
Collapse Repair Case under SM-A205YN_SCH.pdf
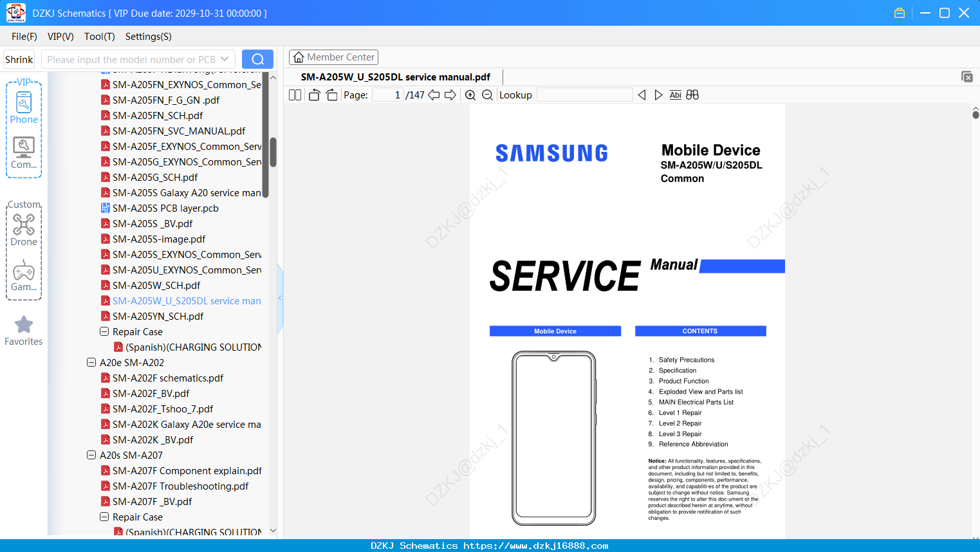pos(104,332)
